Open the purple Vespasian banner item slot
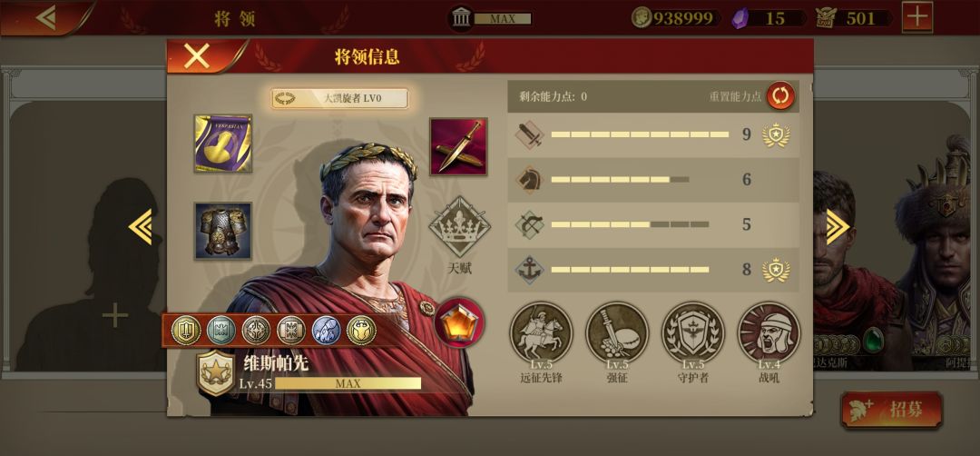Viewport: 980px width, 456px height. [223, 144]
